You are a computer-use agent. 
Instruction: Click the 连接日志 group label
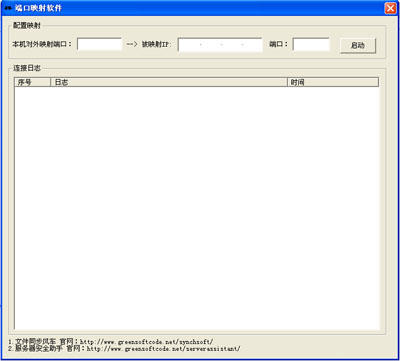pos(27,68)
